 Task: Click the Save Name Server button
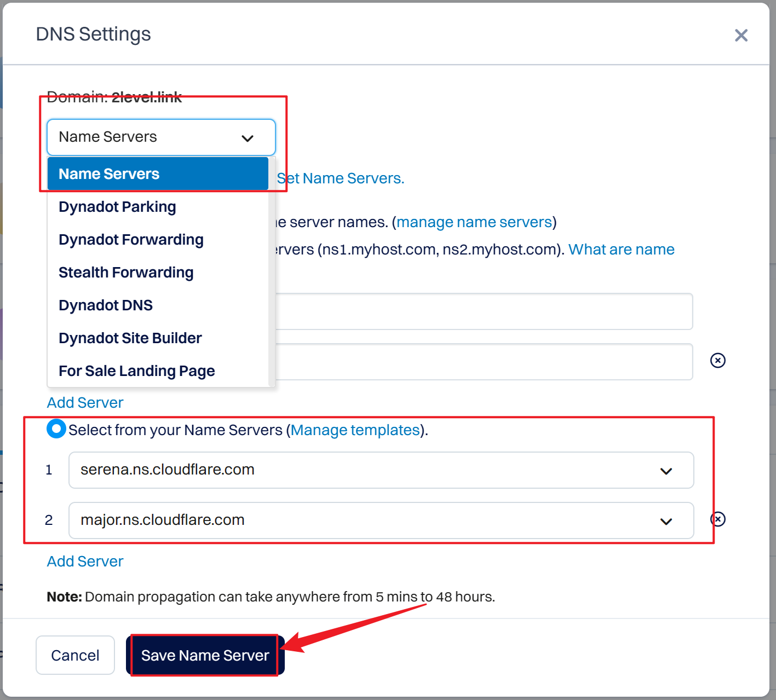click(205, 655)
